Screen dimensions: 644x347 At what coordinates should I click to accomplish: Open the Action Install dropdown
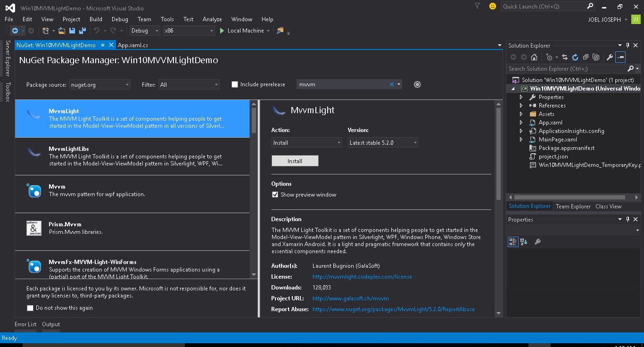click(x=306, y=142)
